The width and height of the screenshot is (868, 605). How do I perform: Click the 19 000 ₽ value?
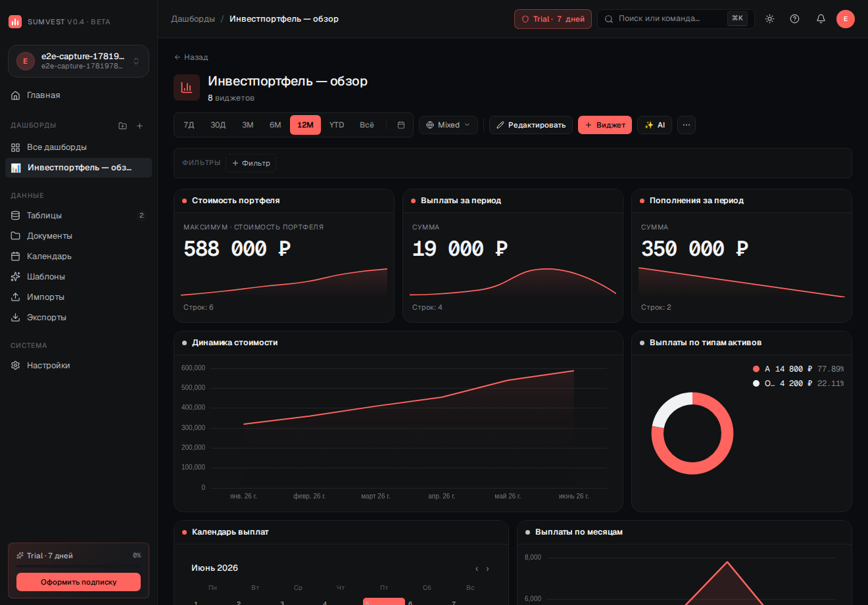pyautogui.click(x=460, y=249)
